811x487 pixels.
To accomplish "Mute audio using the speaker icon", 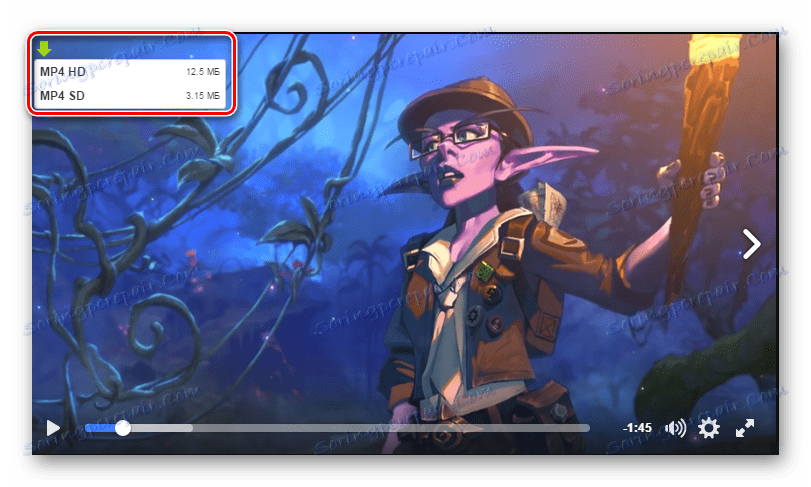I will tap(675, 428).
